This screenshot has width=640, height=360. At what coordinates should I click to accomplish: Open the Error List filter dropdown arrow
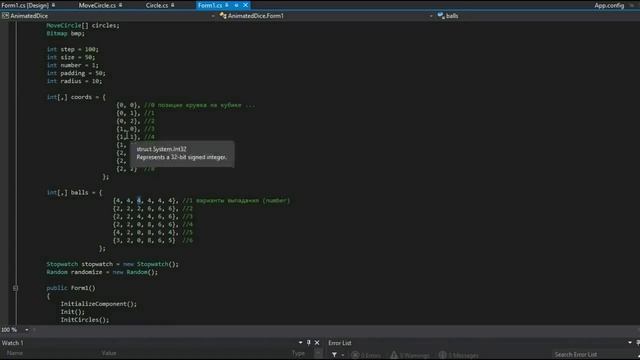[342, 355]
